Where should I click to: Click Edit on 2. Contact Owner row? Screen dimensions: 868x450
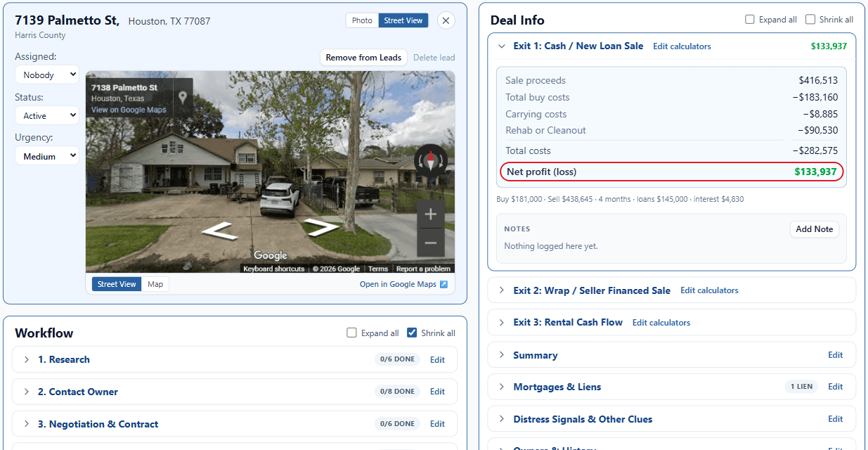(x=437, y=392)
